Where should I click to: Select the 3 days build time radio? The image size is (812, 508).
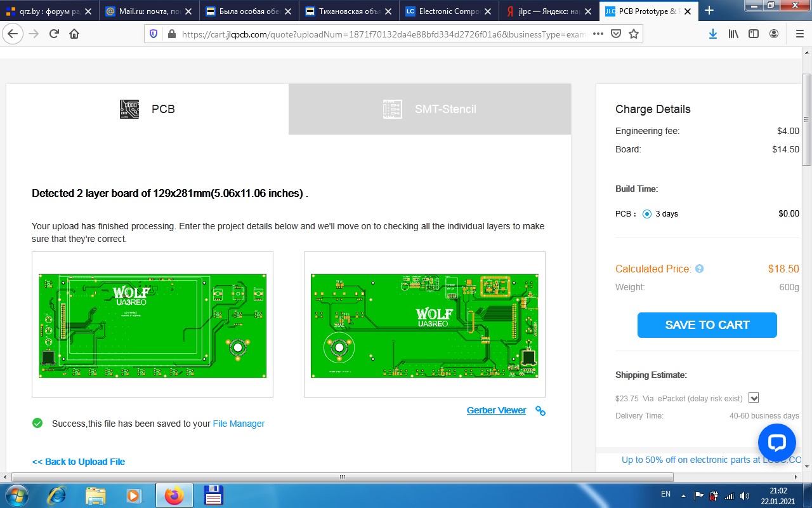pos(646,214)
